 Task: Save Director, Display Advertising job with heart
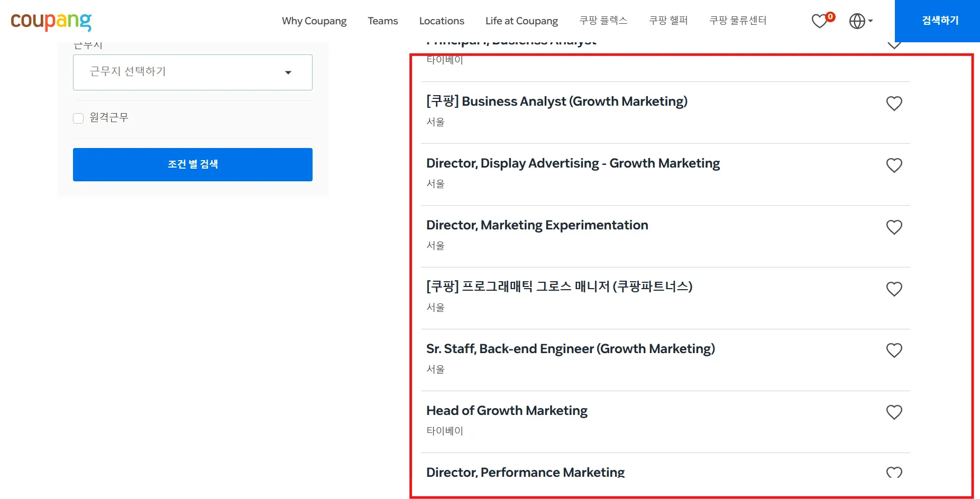tap(894, 165)
